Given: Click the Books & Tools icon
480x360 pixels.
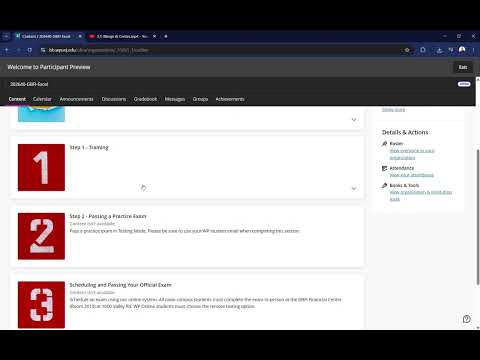Looking at the screenshot, I should click(384, 185).
